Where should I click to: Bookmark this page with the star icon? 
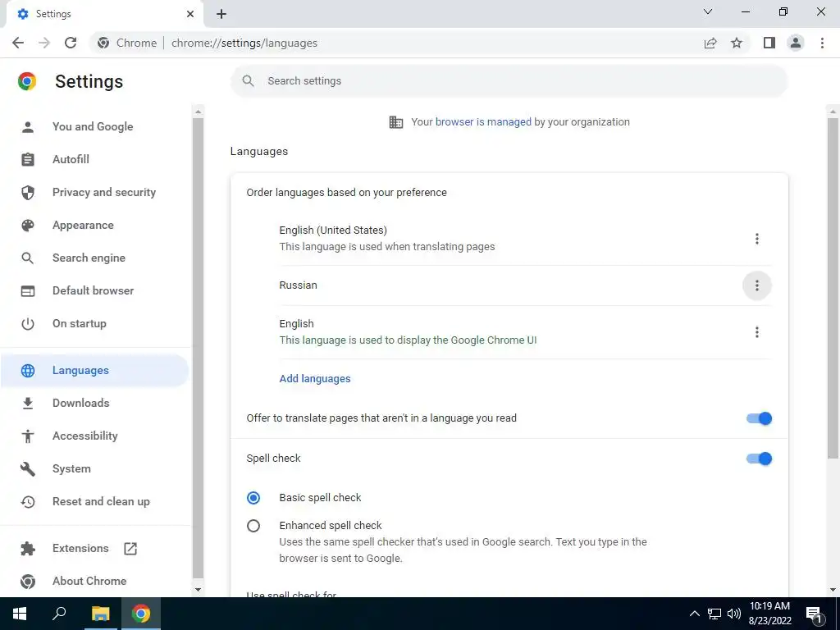[x=737, y=43]
